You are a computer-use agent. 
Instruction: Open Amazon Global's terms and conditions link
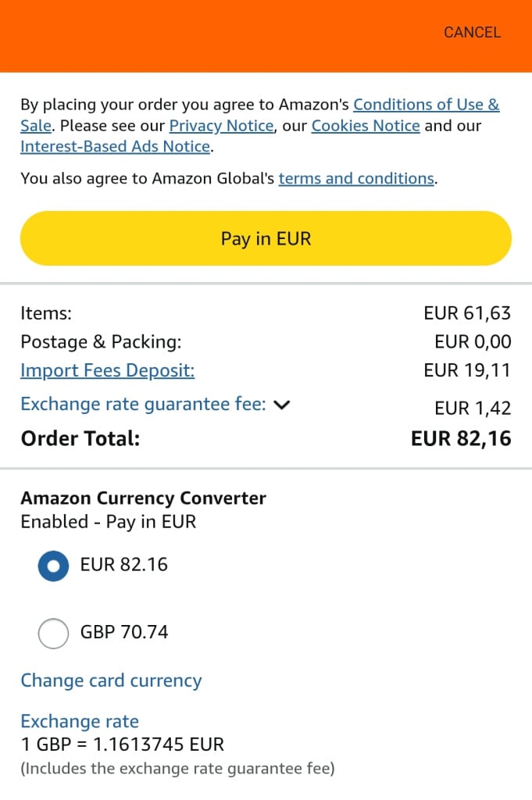click(x=356, y=179)
